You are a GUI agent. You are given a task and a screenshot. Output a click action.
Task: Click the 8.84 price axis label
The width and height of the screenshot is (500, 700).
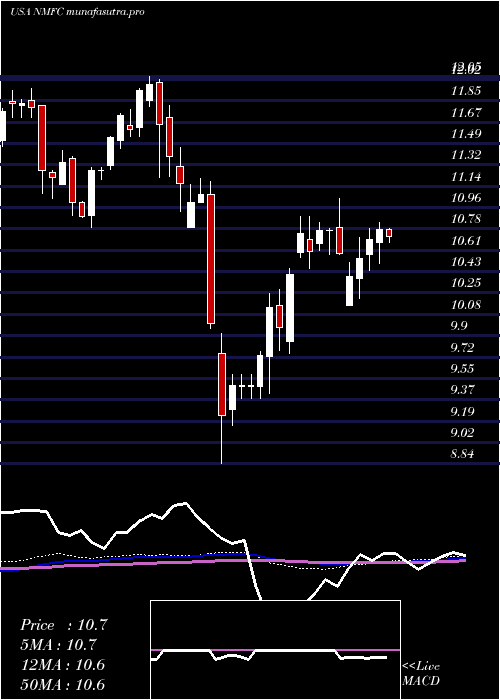[x=462, y=454]
